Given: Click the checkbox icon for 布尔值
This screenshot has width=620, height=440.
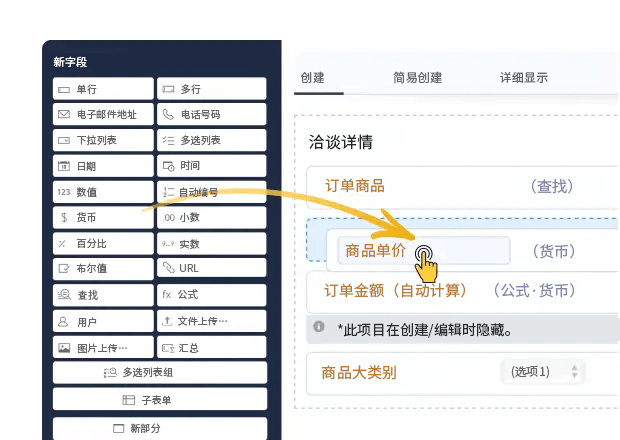Looking at the screenshot, I should tap(64, 269).
